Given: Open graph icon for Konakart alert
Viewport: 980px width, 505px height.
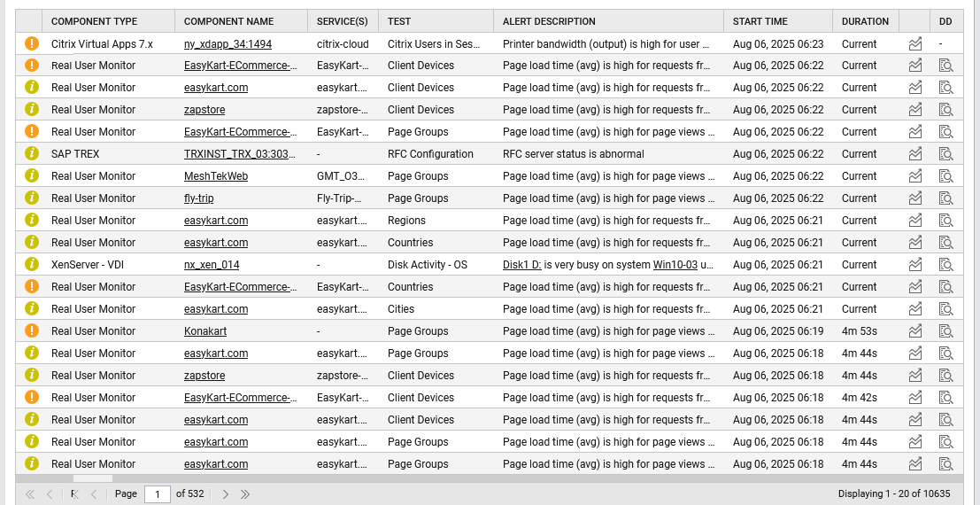Looking at the screenshot, I should (915, 331).
